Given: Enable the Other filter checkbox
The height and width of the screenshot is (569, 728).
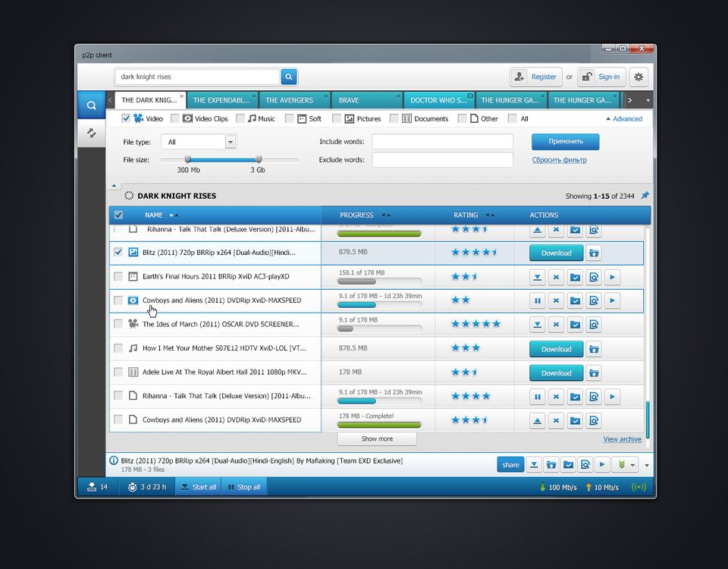Looking at the screenshot, I should 463,118.
